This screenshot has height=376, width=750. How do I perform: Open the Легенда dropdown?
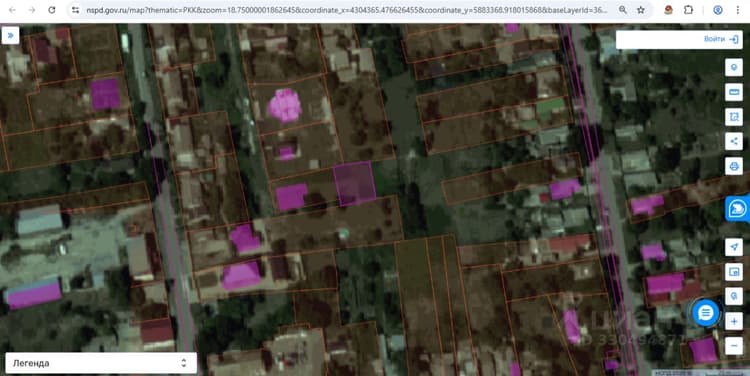pyautogui.click(x=101, y=363)
